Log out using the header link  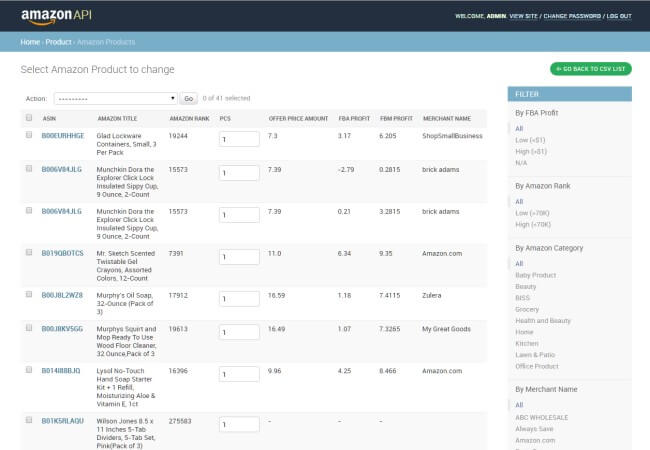pos(619,16)
